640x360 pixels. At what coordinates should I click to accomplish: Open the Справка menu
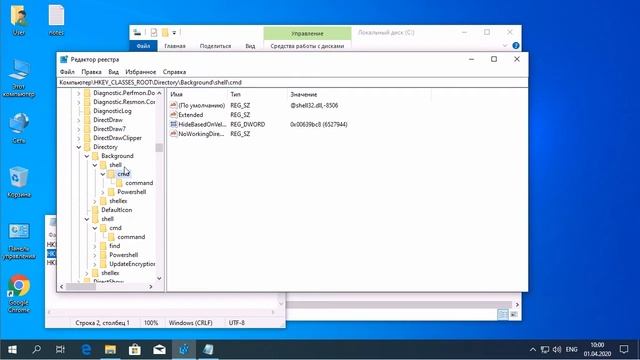tap(174, 72)
